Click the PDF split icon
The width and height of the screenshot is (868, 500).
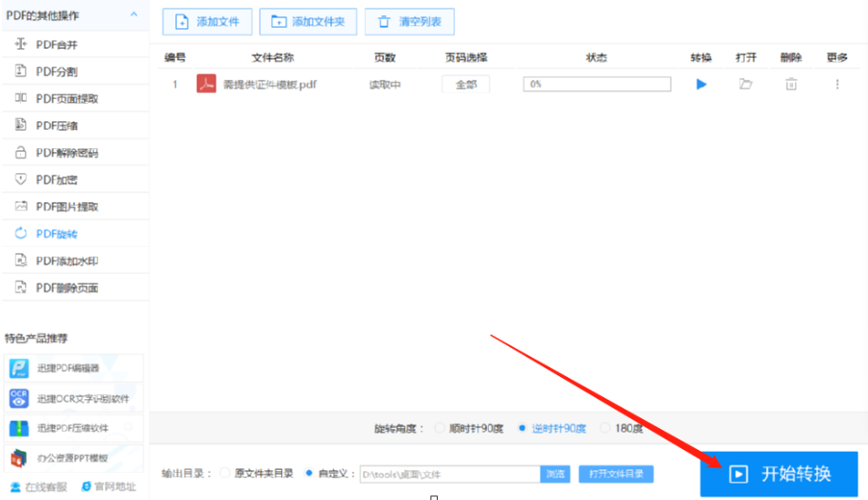pos(20,70)
